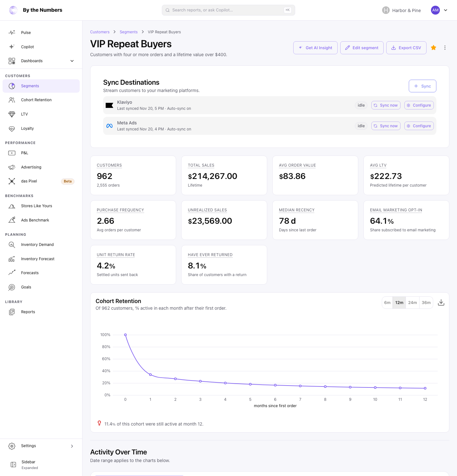Click the Cohort Retention people icon
The image size is (457, 476).
click(12, 100)
